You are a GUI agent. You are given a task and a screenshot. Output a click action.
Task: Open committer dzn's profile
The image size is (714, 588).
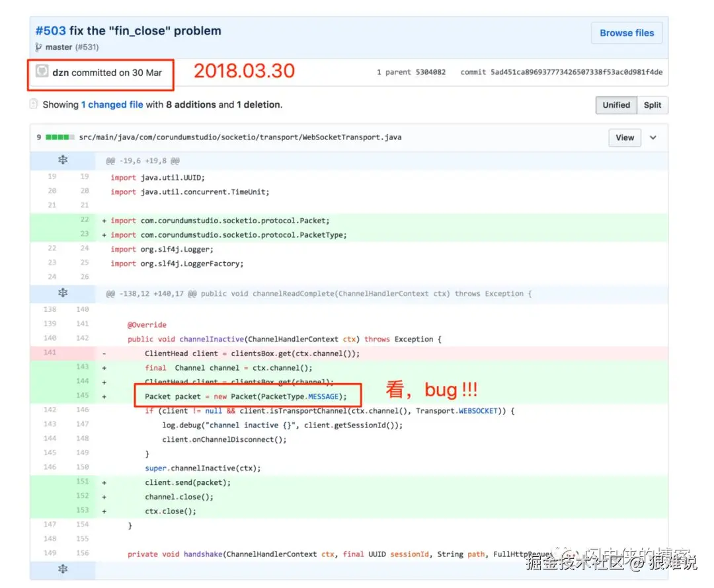[x=61, y=73]
